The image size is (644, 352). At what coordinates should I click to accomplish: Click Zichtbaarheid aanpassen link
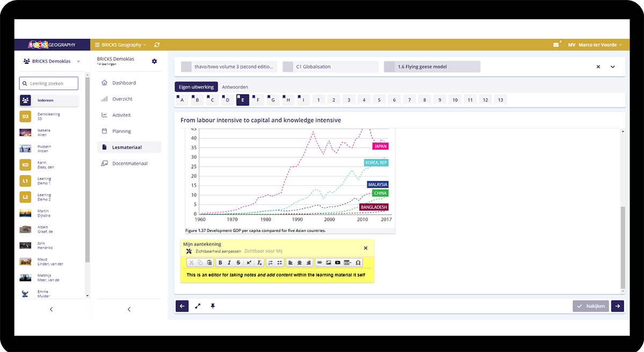[x=217, y=251]
